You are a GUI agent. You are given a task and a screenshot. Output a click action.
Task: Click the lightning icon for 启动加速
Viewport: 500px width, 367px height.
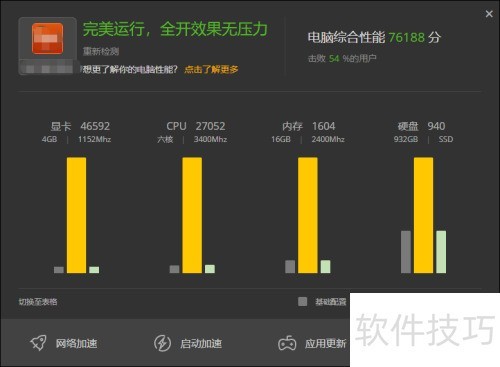coord(162,343)
